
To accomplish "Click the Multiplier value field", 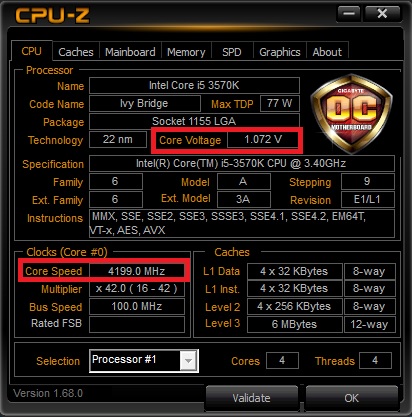I will point(137,289).
